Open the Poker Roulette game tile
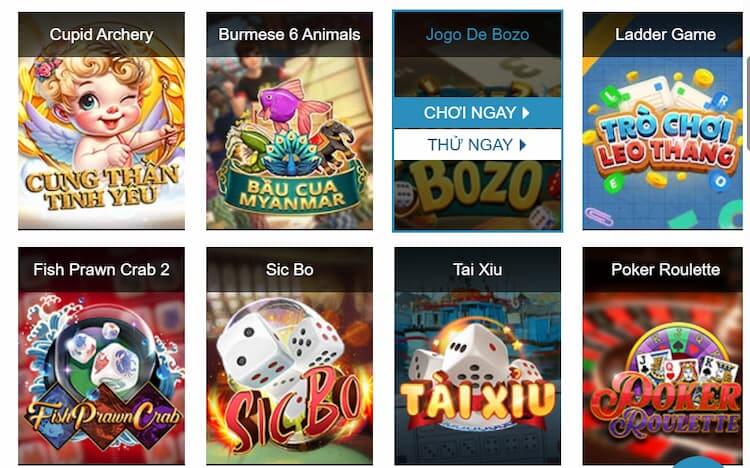Viewport: 750px width, 468px height. [x=663, y=356]
